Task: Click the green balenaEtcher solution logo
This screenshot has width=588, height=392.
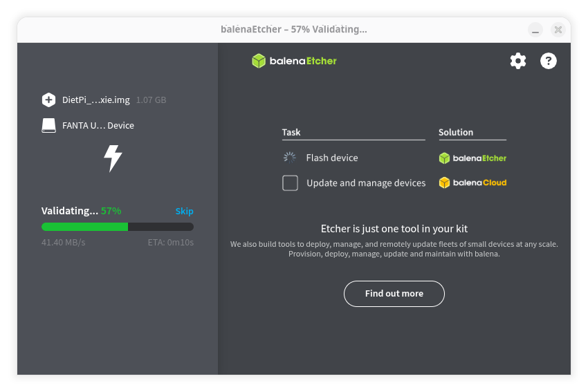Action: tap(472, 158)
